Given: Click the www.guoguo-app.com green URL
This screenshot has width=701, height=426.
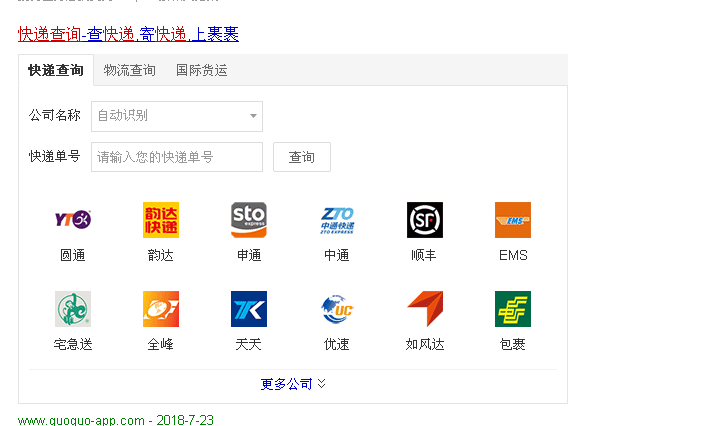Looking at the screenshot, I should (81, 420).
